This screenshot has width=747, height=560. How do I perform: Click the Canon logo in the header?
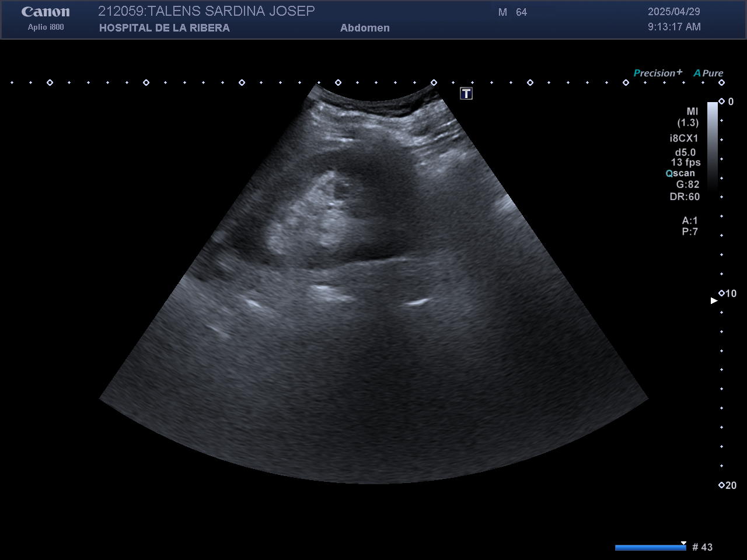pyautogui.click(x=46, y=12)
